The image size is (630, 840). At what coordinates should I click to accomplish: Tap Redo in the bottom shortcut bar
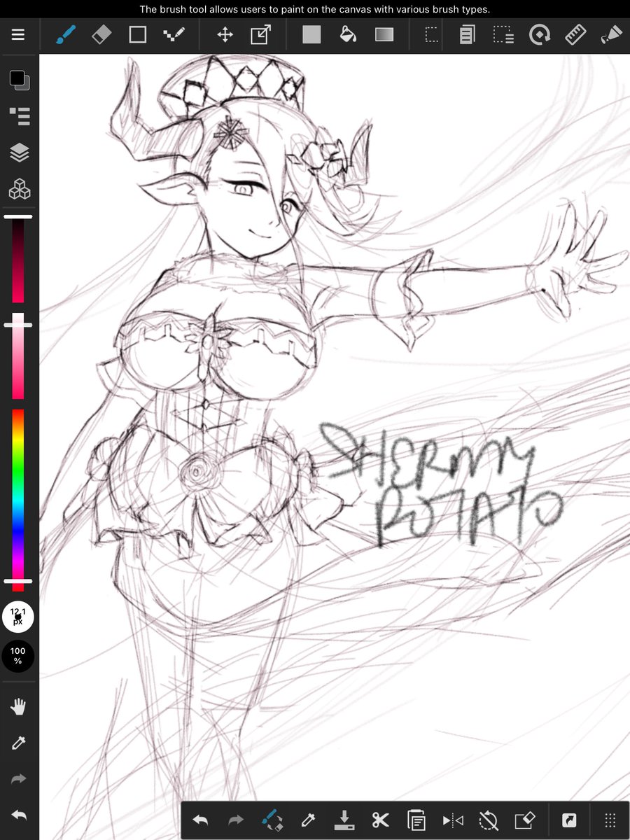pos(236,820)
